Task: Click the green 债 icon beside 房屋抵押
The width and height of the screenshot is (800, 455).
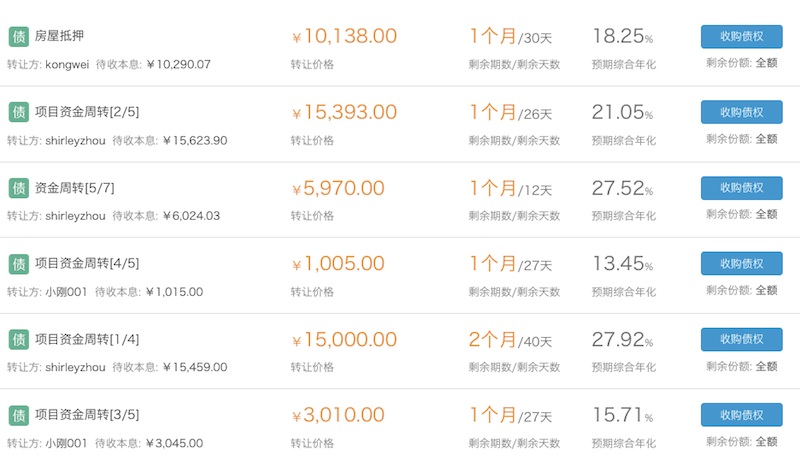Action: (19, 37)
